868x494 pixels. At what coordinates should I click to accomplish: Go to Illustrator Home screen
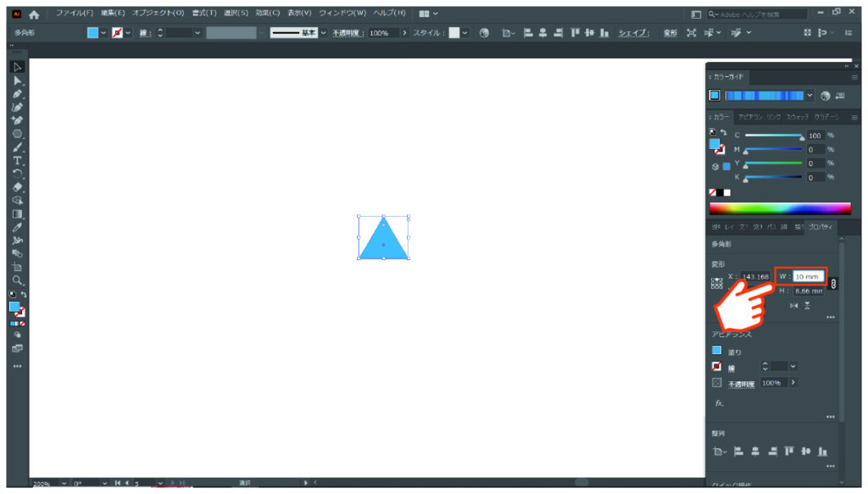point(34,14)
